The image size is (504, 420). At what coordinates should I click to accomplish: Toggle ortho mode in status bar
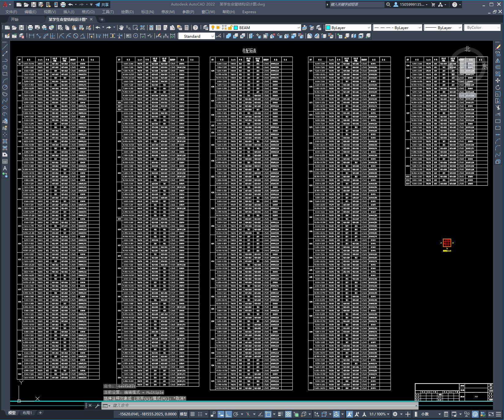229,414
